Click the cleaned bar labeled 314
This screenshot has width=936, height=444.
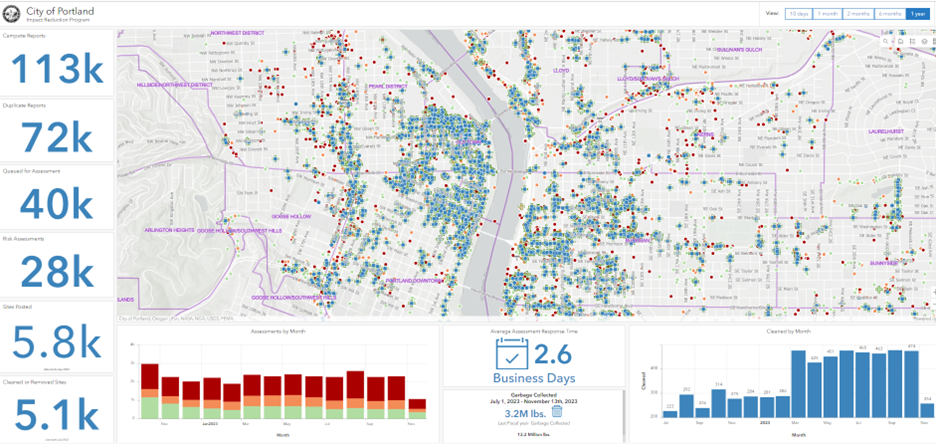(x=719, y=403)
